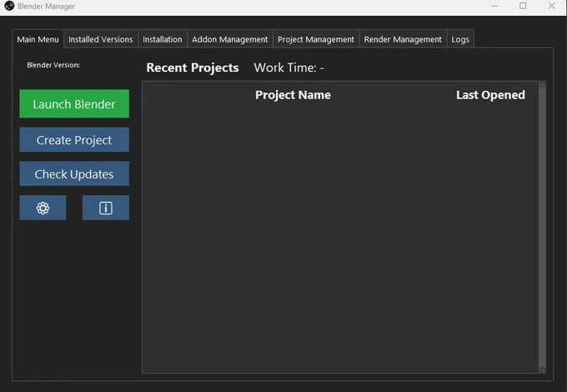Select the Addon Management tab
Screen dimensions: 567x392
(229, 39)
